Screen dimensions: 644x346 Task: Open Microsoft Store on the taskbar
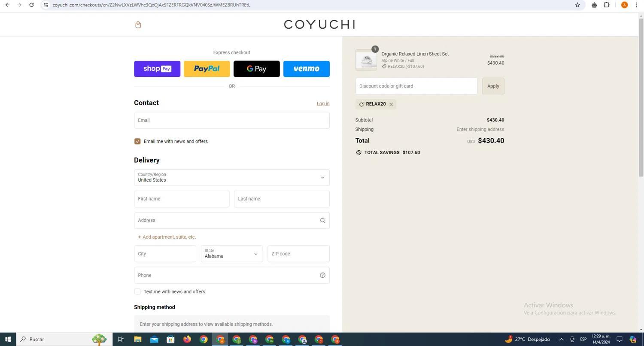[170, 339]
